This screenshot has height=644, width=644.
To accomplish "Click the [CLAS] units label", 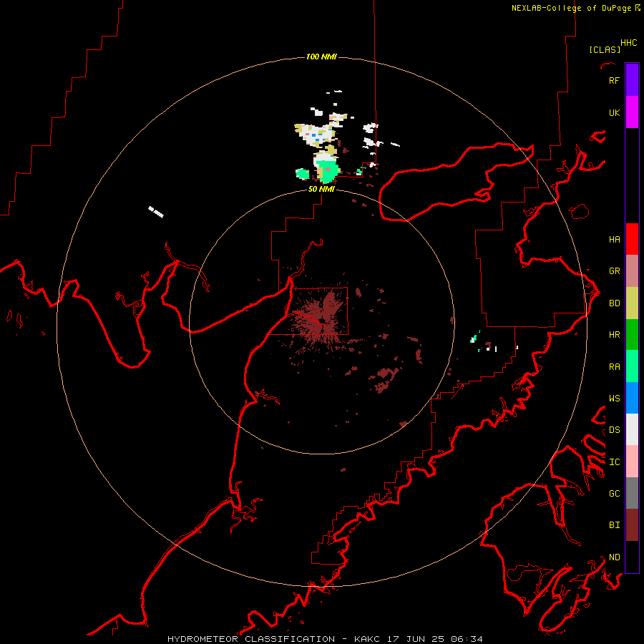I will coord(605,49).
